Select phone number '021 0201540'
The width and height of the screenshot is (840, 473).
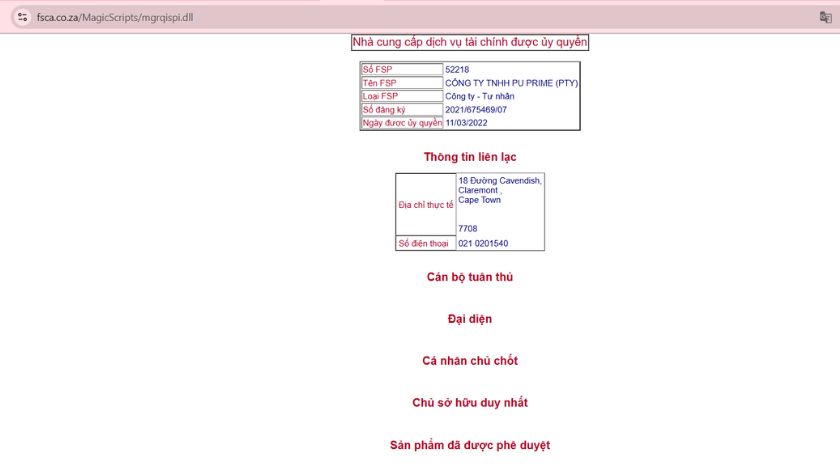click(483, 243)
